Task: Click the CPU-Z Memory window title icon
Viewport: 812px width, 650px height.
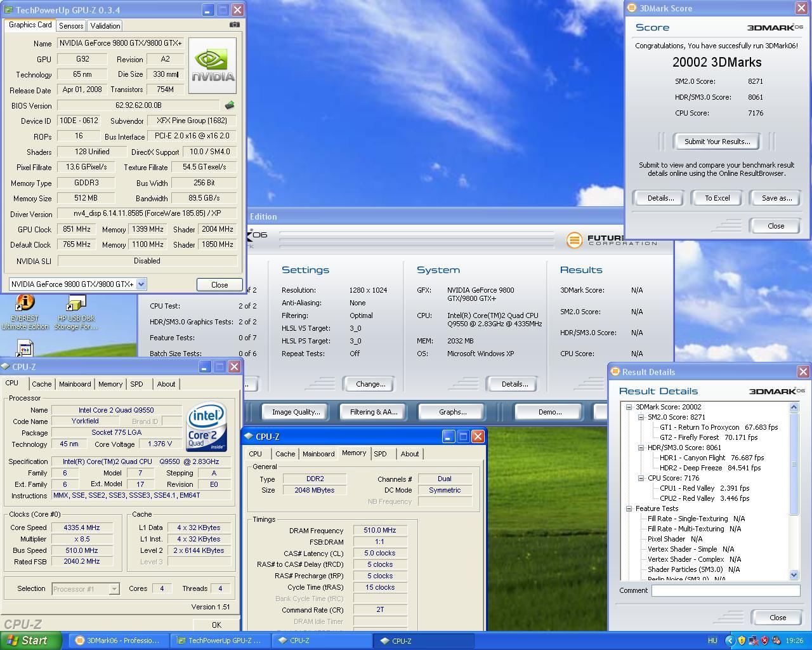Action: pos(249,437)
